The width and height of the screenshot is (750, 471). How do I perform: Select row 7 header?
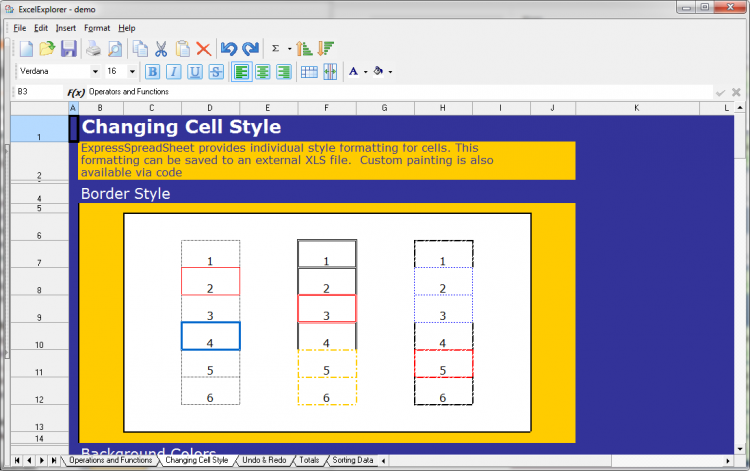pyautogui.click(x=39, y=254)
